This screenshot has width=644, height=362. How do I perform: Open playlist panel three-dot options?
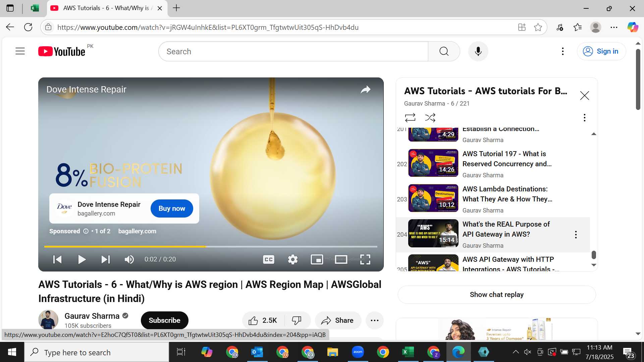click(x=584, y=118)
